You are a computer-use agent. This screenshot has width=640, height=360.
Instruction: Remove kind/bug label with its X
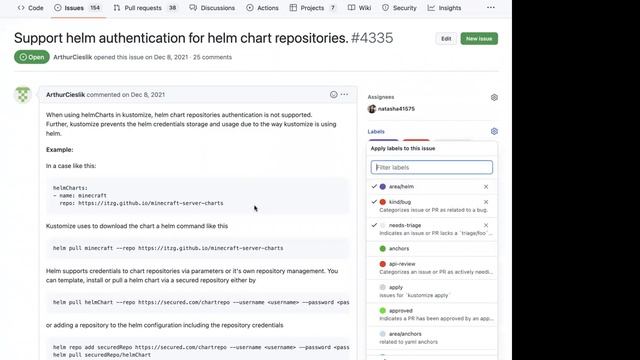[x=486, y=202]
